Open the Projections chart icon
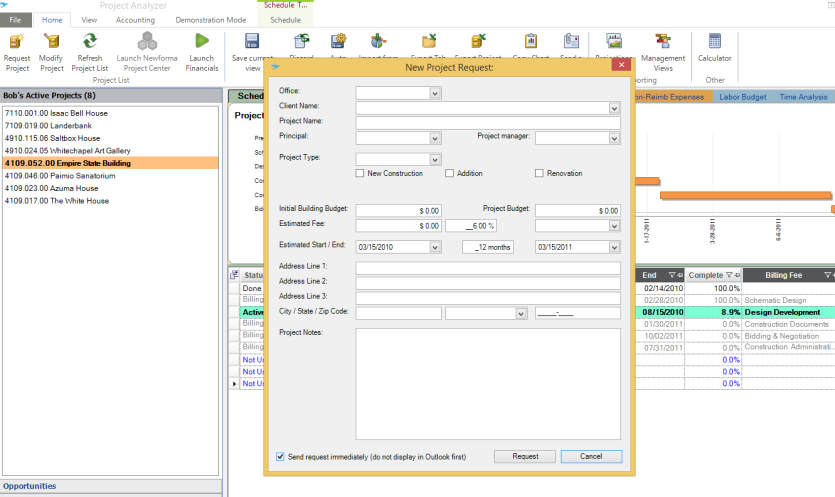 [x=614, y=42]
